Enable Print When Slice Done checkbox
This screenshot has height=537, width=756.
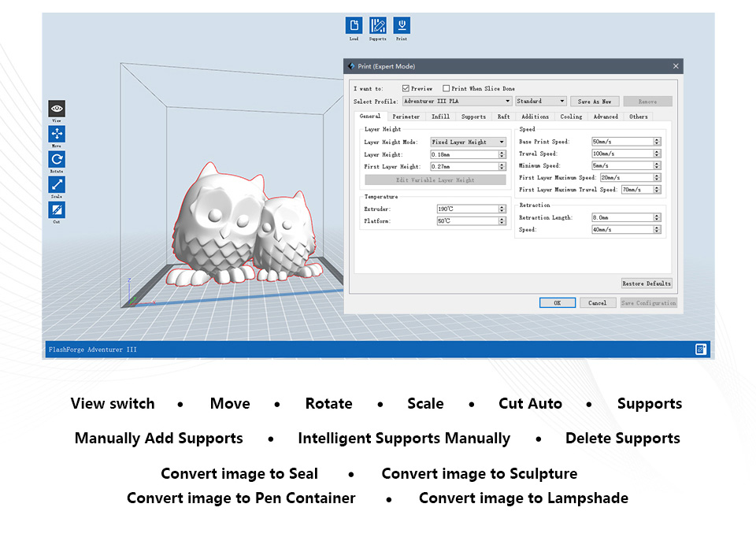pos(447,89)
